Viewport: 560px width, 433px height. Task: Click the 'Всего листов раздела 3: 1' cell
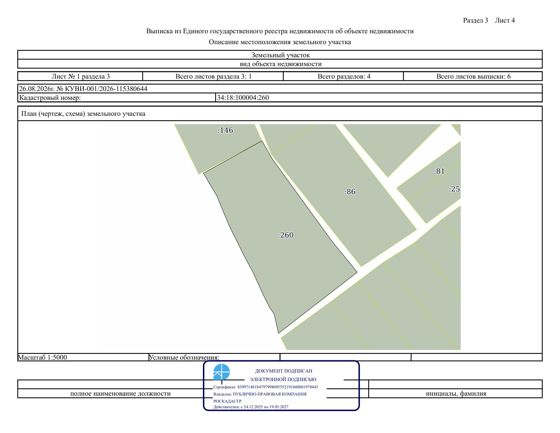[x=213, y=76]
